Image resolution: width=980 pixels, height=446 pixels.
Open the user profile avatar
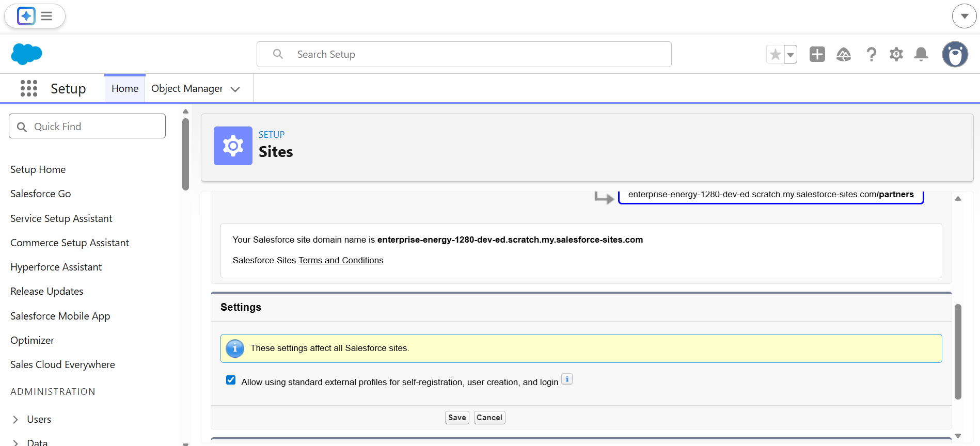point(955,54)
